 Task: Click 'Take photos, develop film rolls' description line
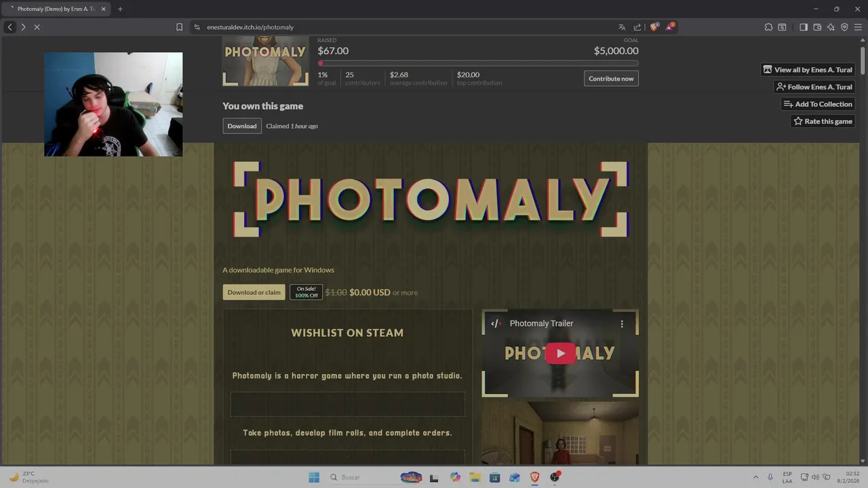coord(347,432)
